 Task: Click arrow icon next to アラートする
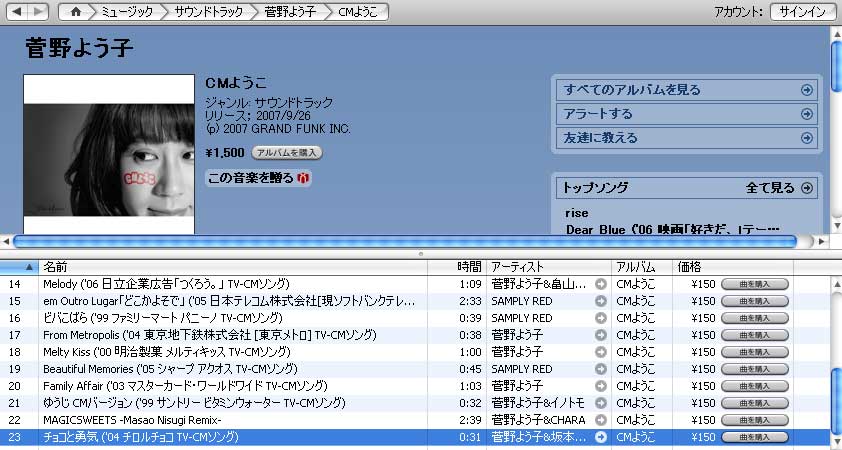806,114
